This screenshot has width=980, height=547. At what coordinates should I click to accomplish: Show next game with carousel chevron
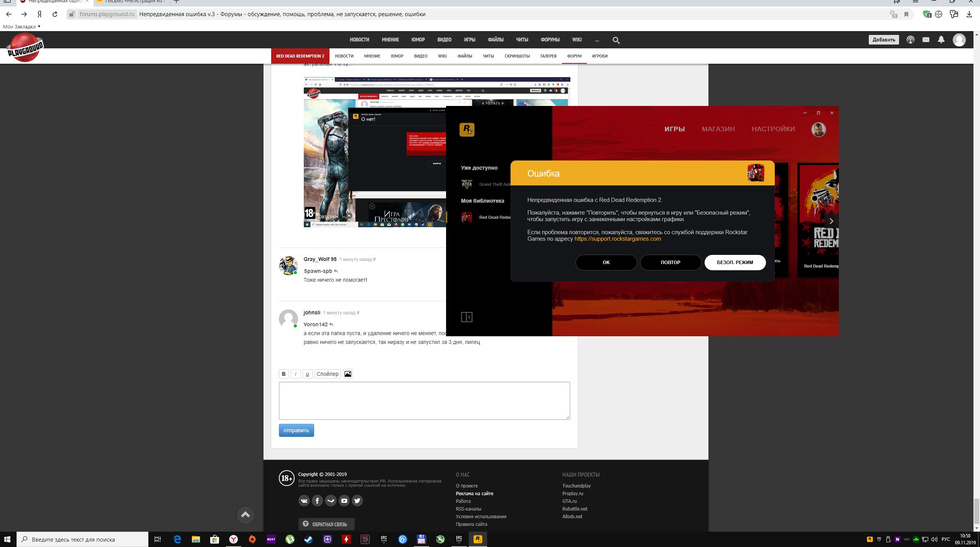[831, 221]
